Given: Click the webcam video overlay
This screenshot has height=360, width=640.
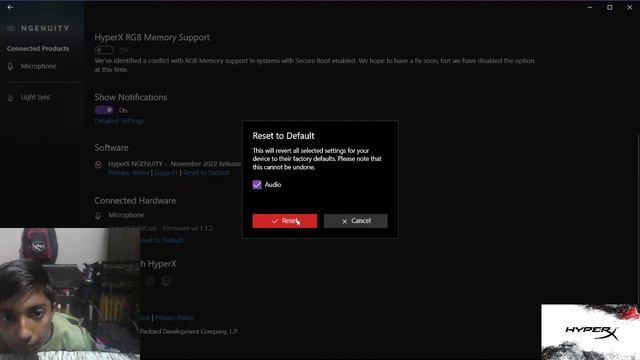Looking at the screenshot, I should click(x=70, y=294).
